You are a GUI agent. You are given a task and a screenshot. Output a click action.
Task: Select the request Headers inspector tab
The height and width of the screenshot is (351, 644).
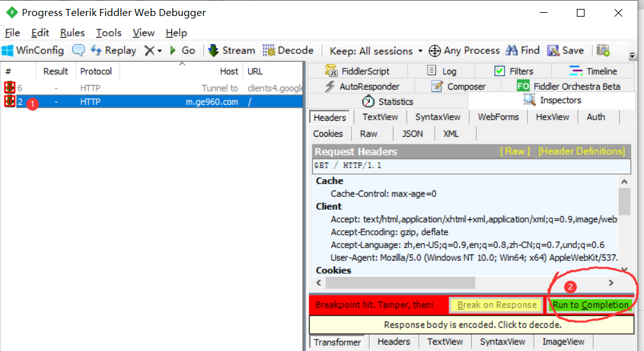click(329, 118)
